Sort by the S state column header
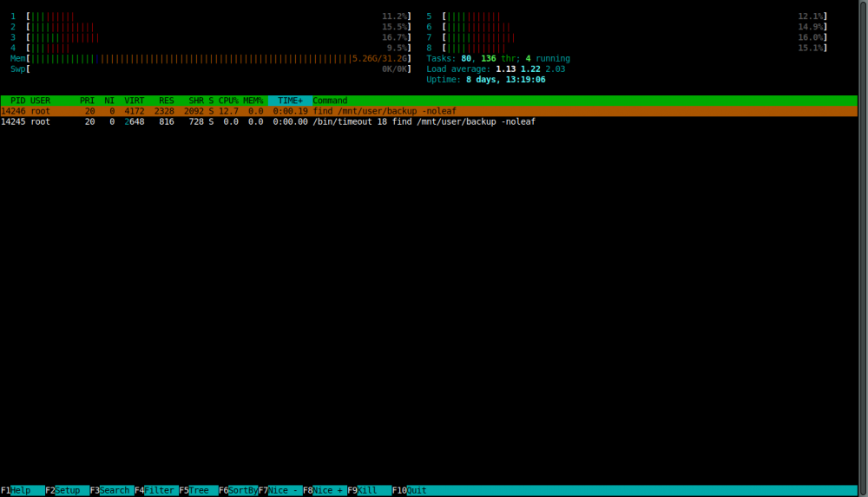Screen dimensions: 868x497 tap(211, 101)
